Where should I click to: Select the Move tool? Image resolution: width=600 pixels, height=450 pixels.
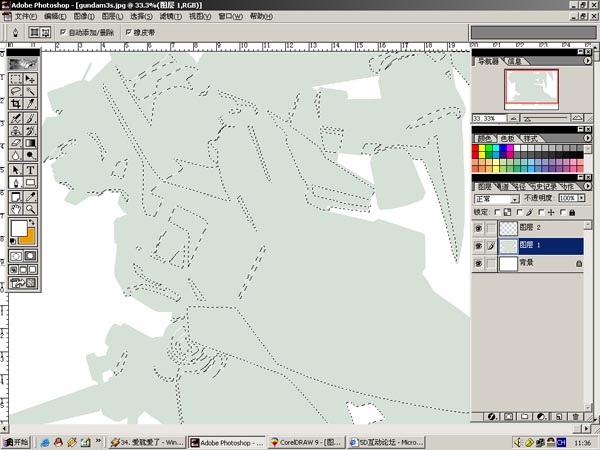tap(30, 79)
